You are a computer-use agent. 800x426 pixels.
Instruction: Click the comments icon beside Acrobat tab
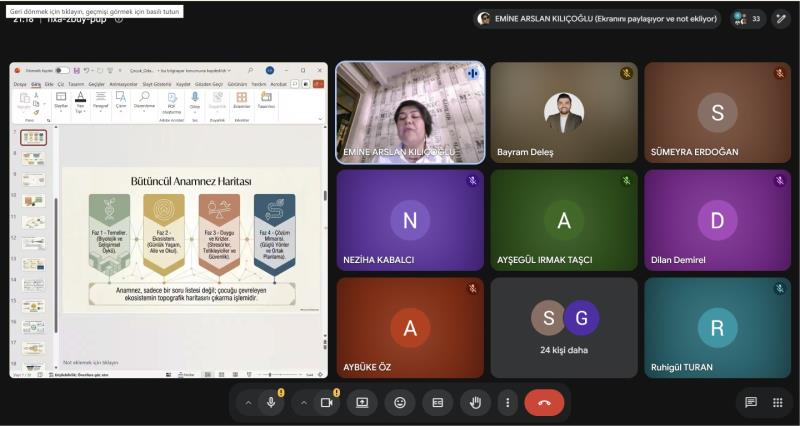coord(295,84)
